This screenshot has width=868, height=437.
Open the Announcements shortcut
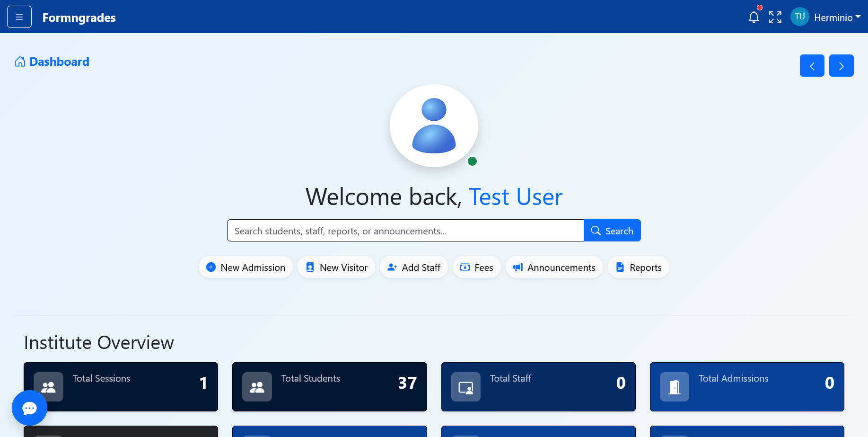[554, 268]
